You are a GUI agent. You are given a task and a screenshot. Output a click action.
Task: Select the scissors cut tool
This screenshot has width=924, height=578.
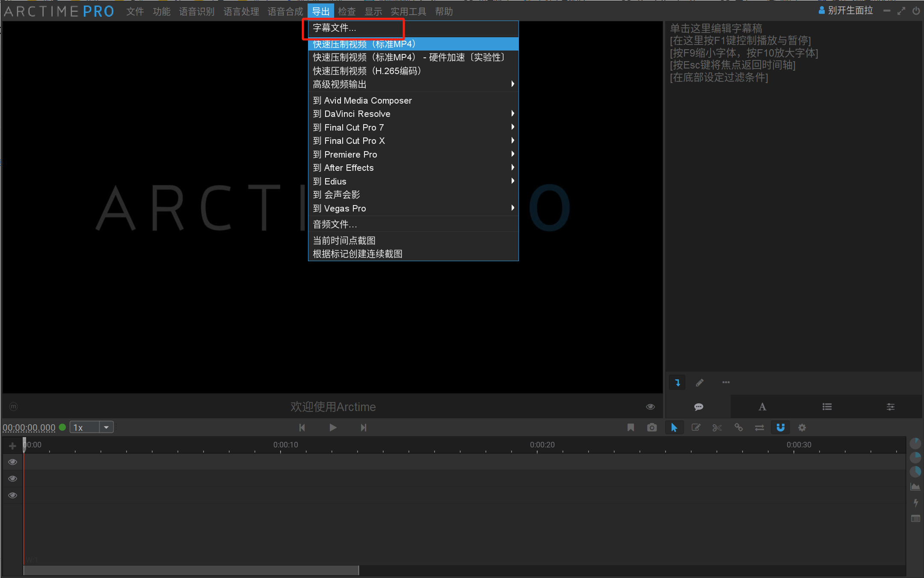pos(717,427)
